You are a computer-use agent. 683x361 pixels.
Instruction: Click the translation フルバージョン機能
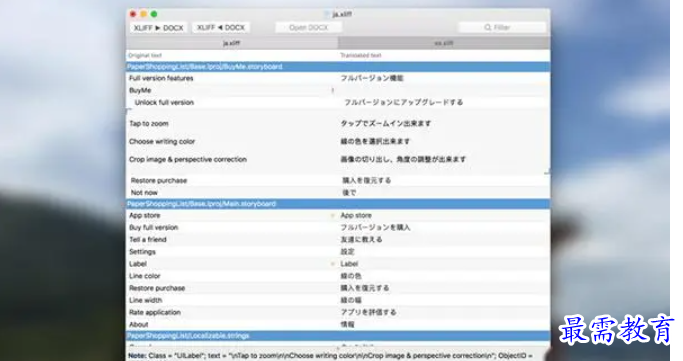[x=372, y=78]
